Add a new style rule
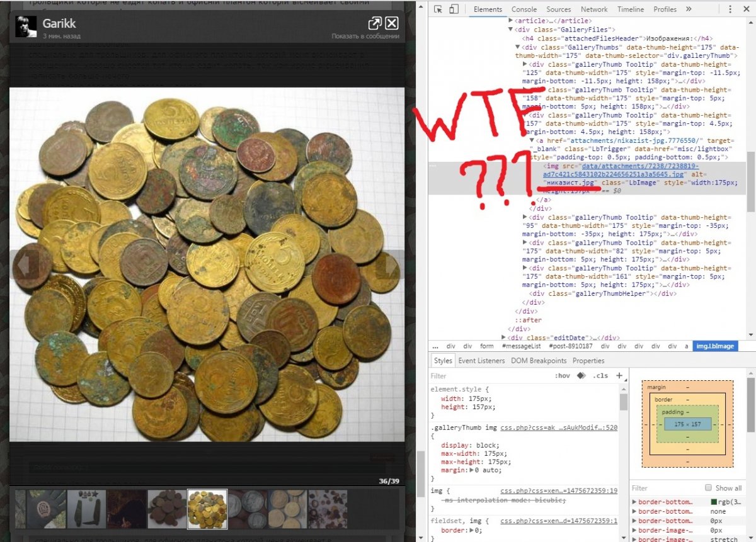 pos(619,376)
